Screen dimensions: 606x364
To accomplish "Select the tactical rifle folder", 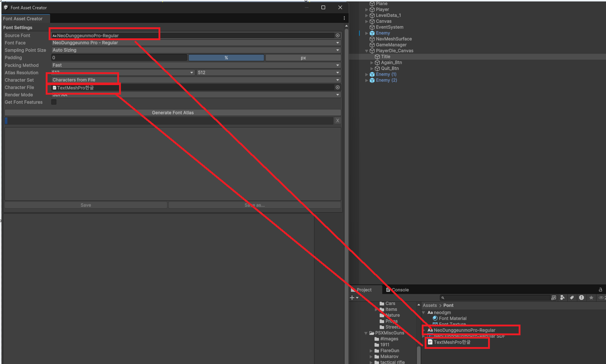I will pos(392,362).
